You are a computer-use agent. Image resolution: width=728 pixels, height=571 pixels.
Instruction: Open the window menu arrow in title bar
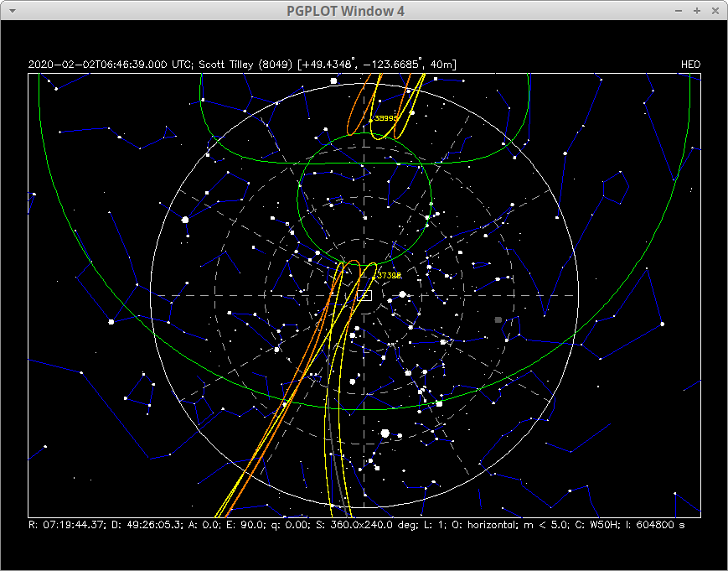(x=13, y=11)
